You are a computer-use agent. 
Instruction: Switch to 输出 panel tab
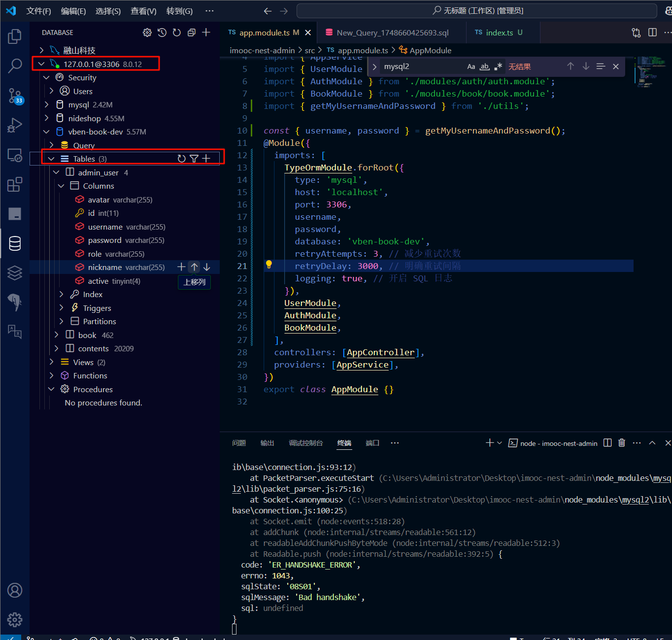267,443
